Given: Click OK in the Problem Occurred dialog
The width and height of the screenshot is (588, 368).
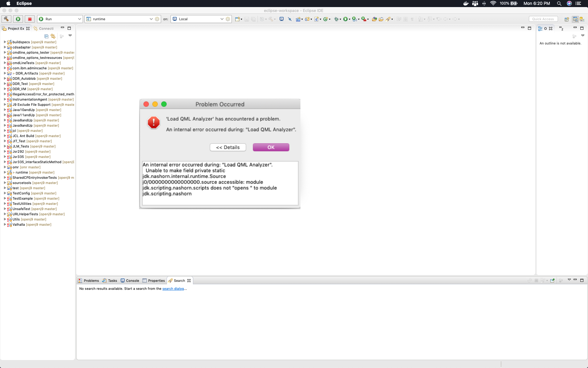Looking at the screenshot, I should click(x=271, y=147).
